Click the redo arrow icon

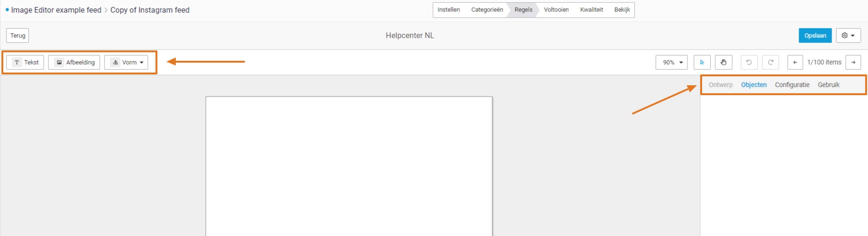770,62
